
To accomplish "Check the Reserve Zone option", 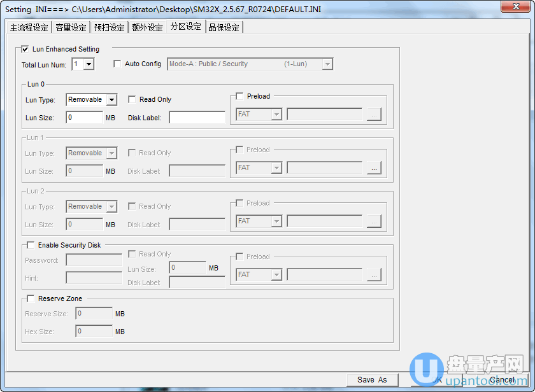I will pyautogui.click(x=31, y=298).
